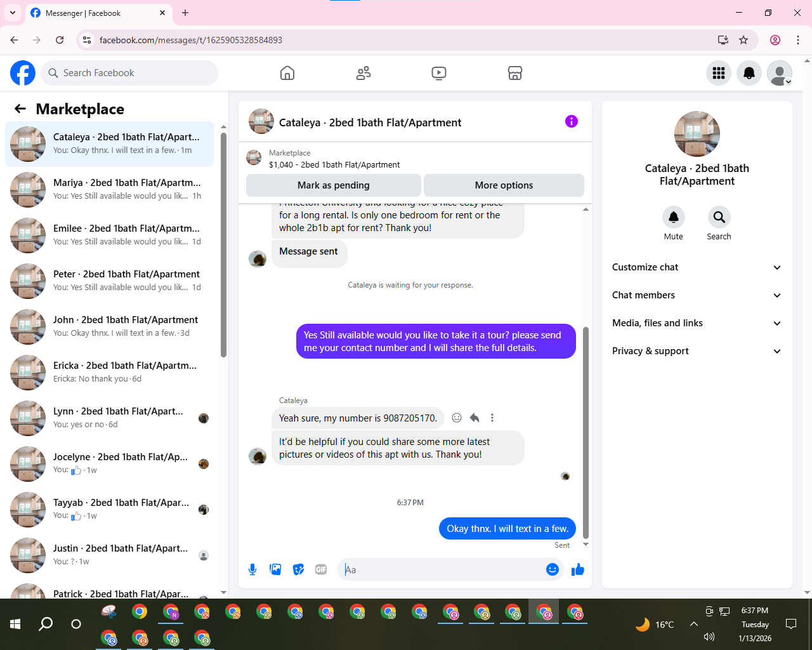
Task: Open the Facebook menu grid icon
Action: pyautogui.click(x=719, y=73)
